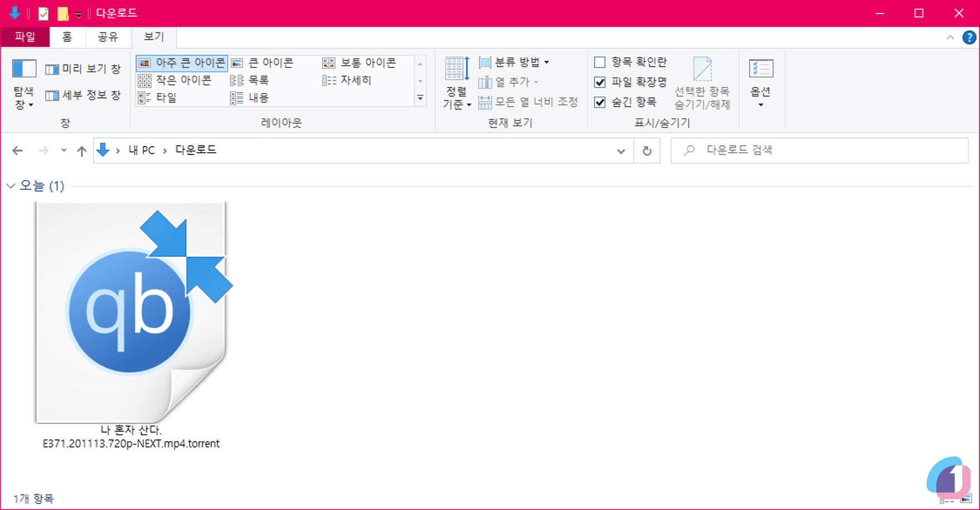Click New Folder quick access icon
This screenshot has height=510, width=980.
point(63,13)
